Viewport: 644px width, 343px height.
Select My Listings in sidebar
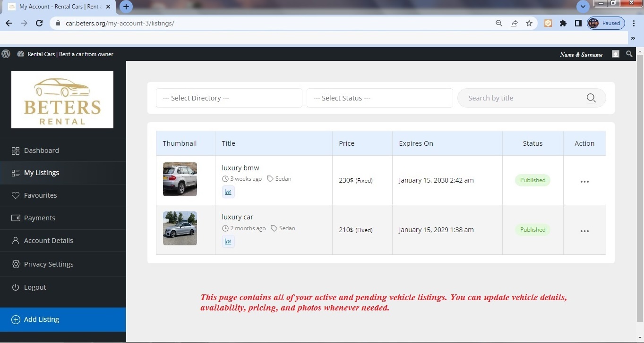(63, 173)
